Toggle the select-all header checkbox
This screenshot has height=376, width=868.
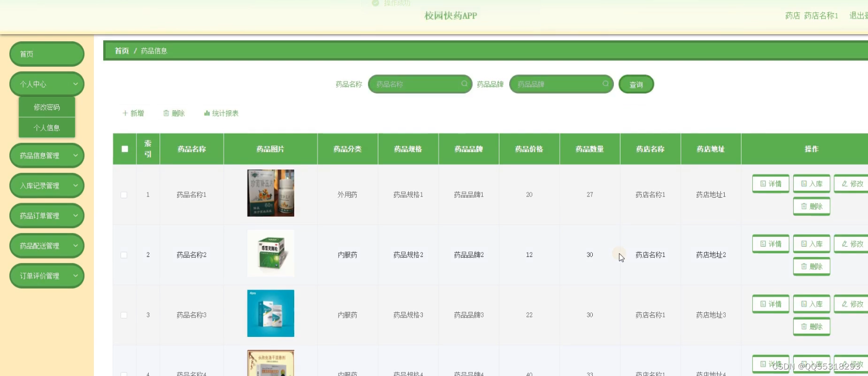[x=125, y=149]
